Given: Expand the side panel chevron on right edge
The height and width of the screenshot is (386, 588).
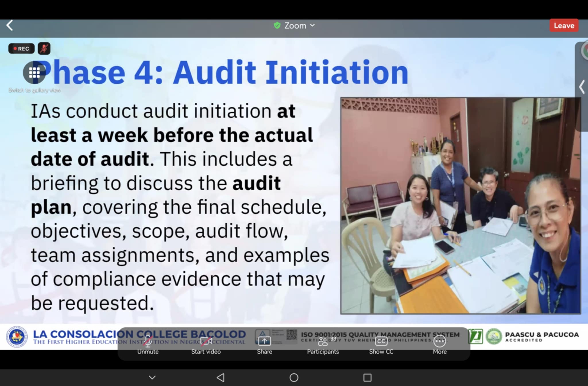Looking at the screenshot, I should [582, 87].
